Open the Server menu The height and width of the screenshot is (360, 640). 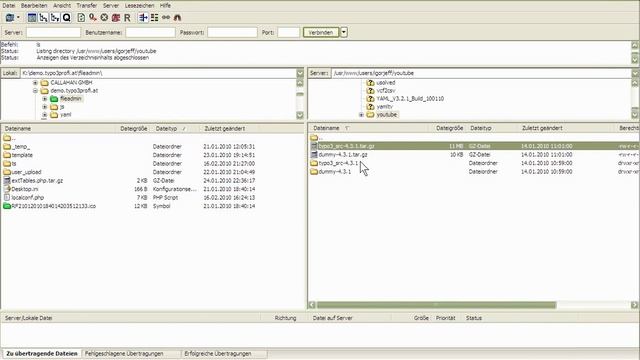(111, 5)
